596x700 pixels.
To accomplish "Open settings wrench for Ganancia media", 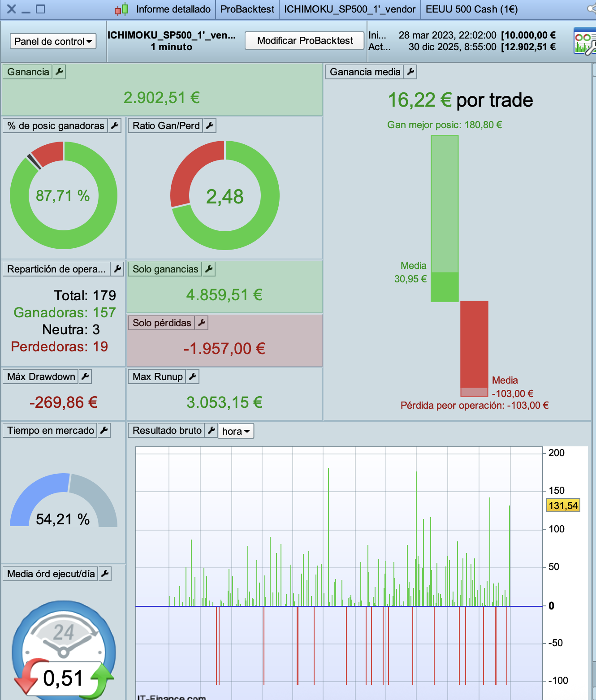I will 410,72.
